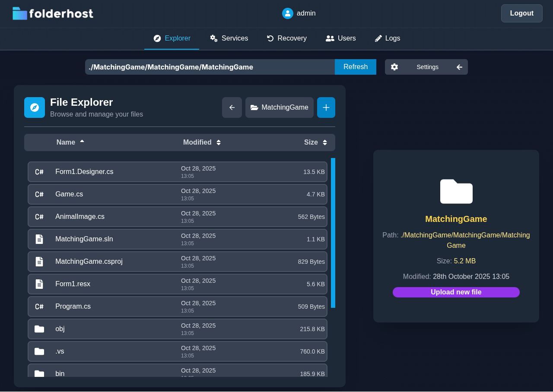Image resolution: width=553 pixels, height=392 pixels.
Task: Open the Users tab
Action: click(341, 38)
